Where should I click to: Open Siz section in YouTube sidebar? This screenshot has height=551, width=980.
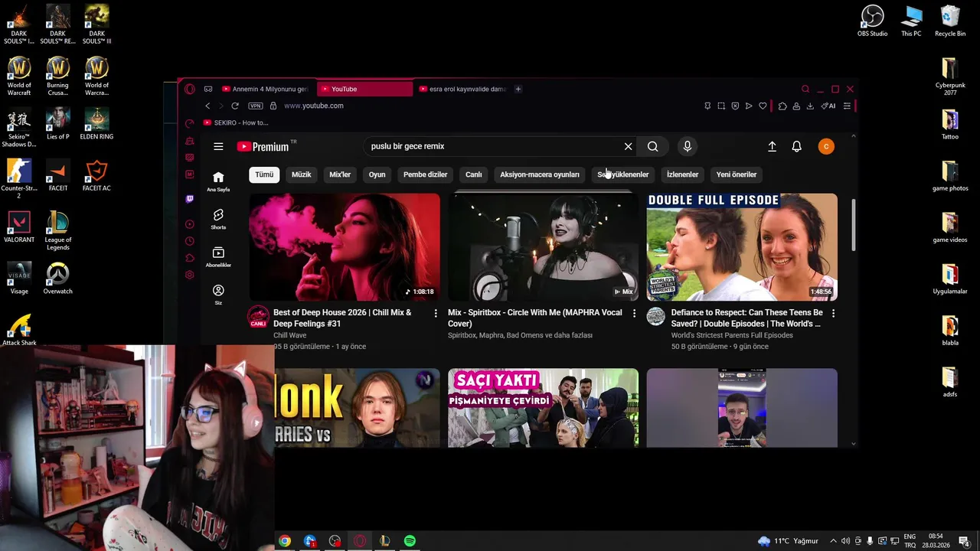point(218,295)
